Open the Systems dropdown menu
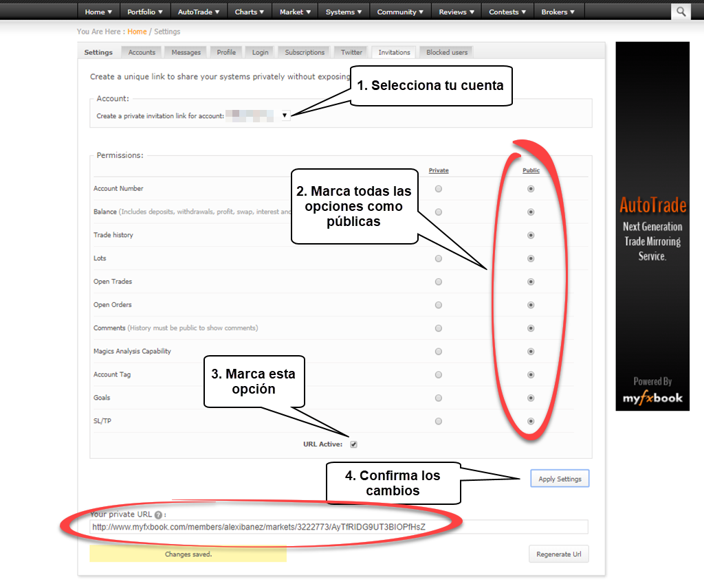 click(344, 12)
